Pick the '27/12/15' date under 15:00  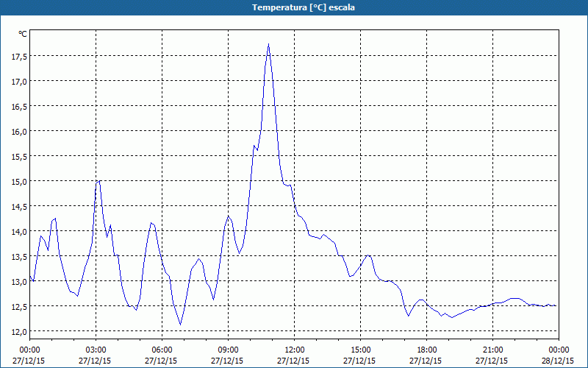tap(359, 361)
